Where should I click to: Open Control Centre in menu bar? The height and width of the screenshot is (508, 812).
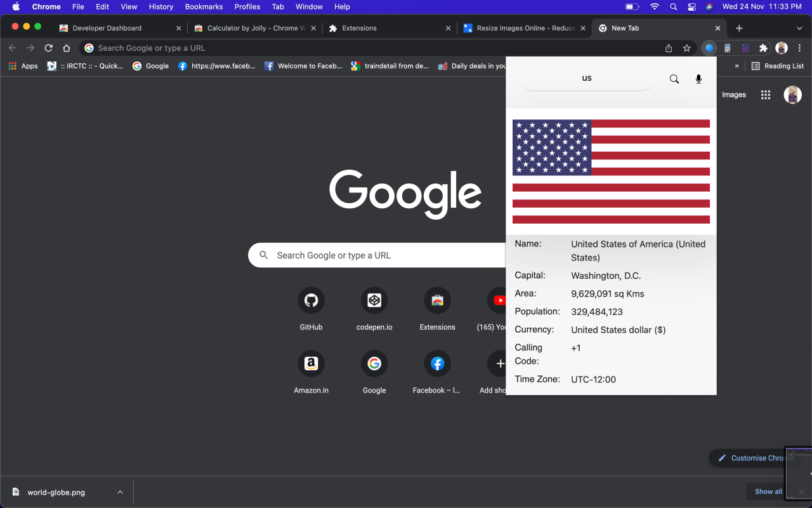point(691,6)
